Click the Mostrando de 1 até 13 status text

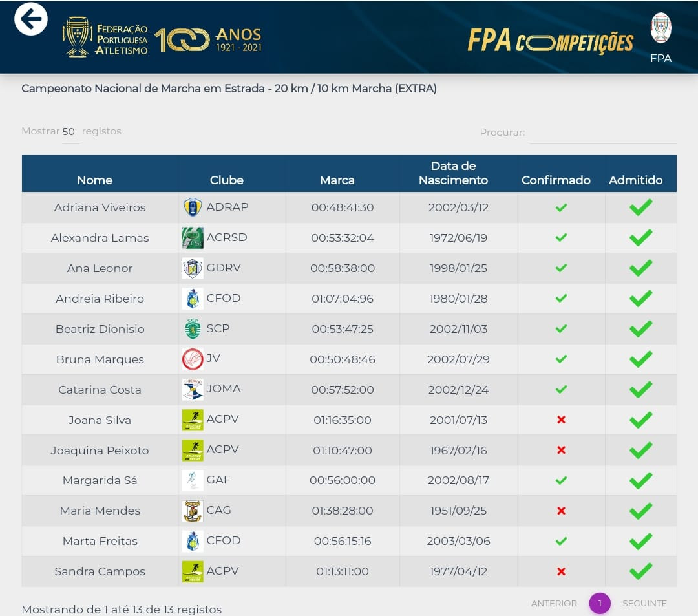click(122, 610)
